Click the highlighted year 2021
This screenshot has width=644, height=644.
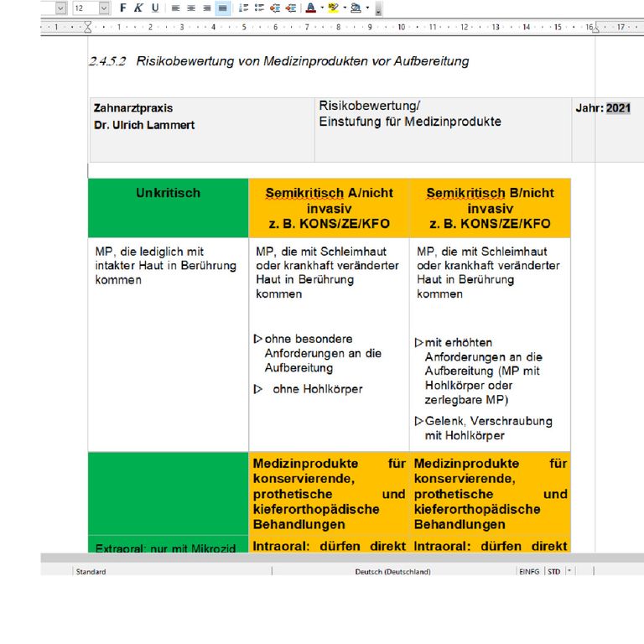tap(618, 108)
